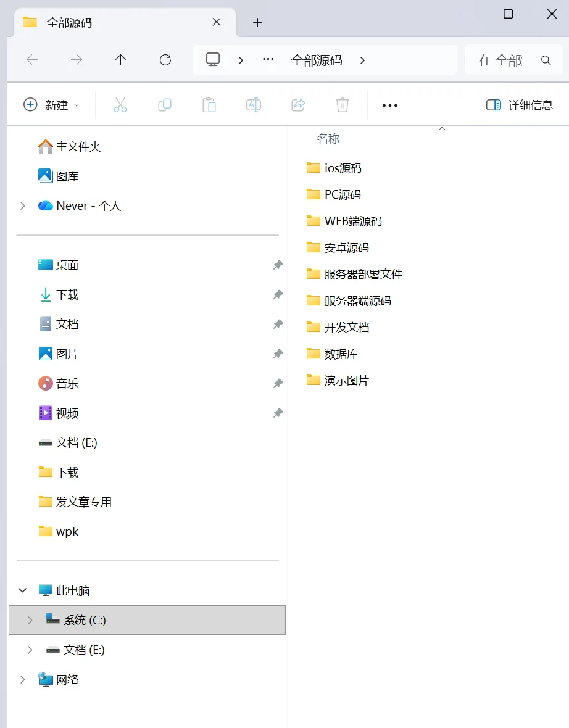The height and width of the screenshot is (728, 569).
Task: Select the 服务器端源码 folder
Action: [x=349, y=301]
